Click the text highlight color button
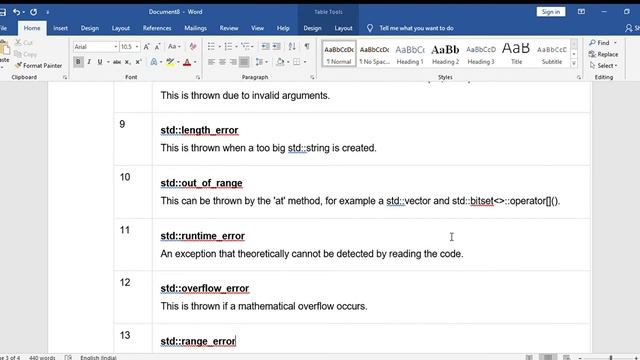Image resolution: width=640 pixels, height=360 pixels. [x=170, y=62]
